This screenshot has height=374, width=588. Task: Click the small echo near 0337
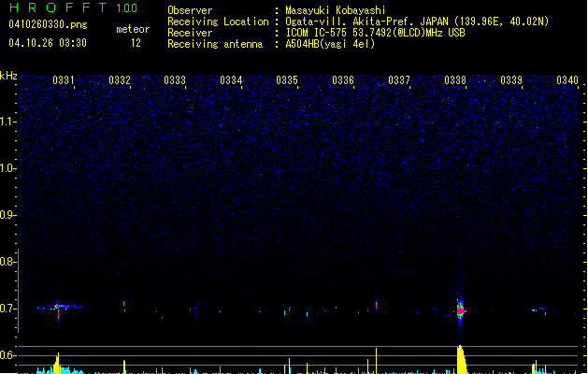[x=376, y=305]
